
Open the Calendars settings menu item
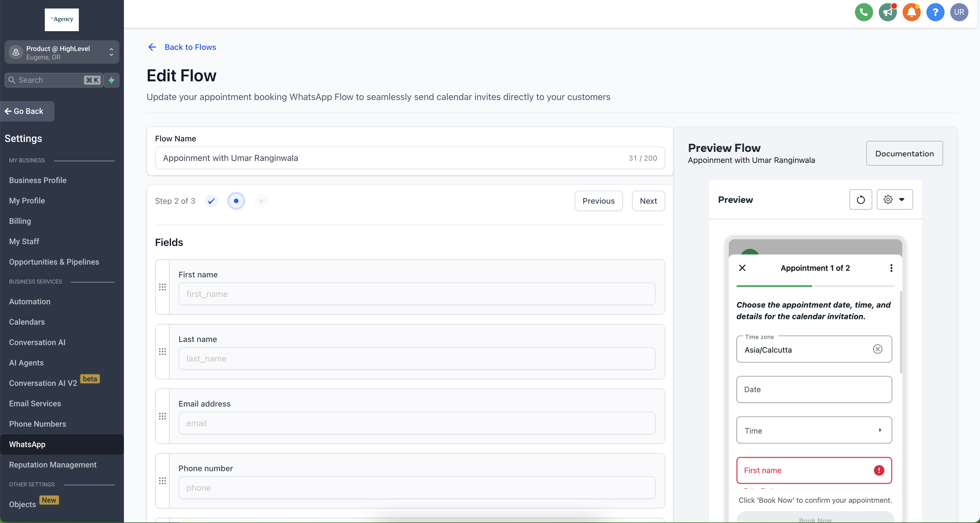point(27,322)
